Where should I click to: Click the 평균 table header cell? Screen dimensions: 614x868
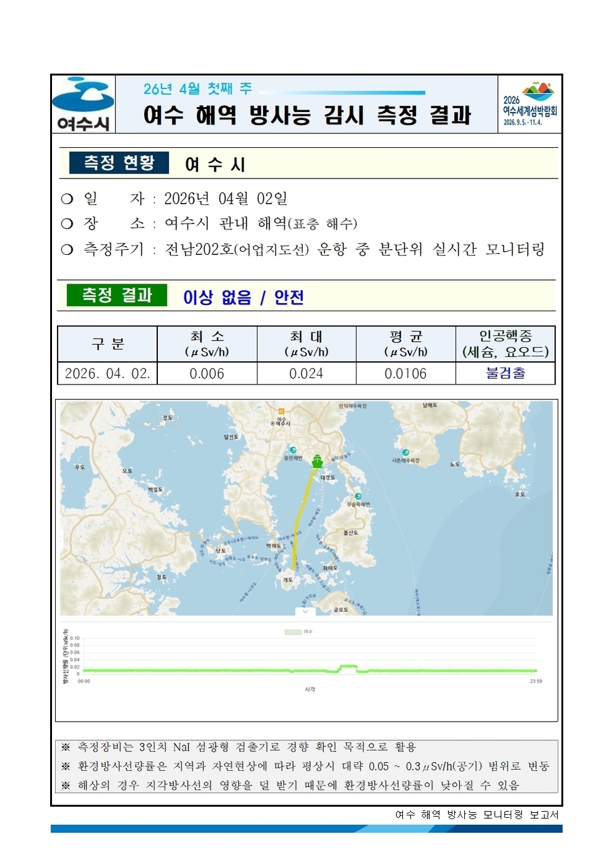point(406,344)
